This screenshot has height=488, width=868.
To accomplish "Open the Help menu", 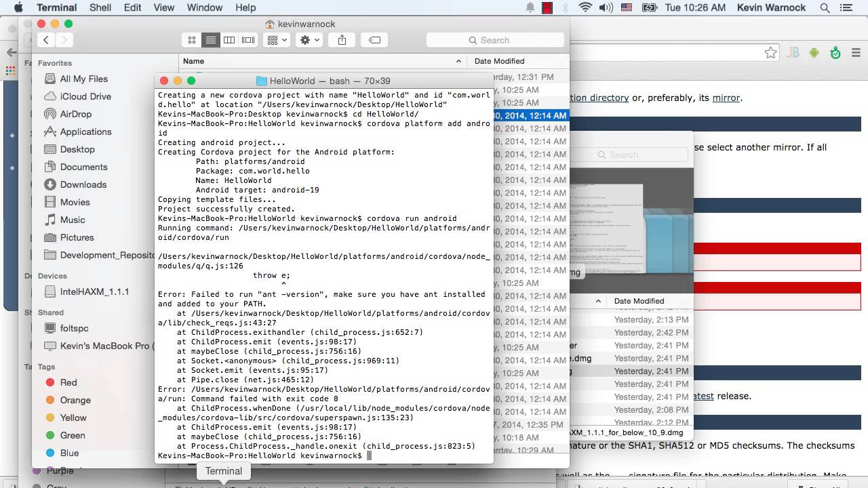I will click(245, 8).
